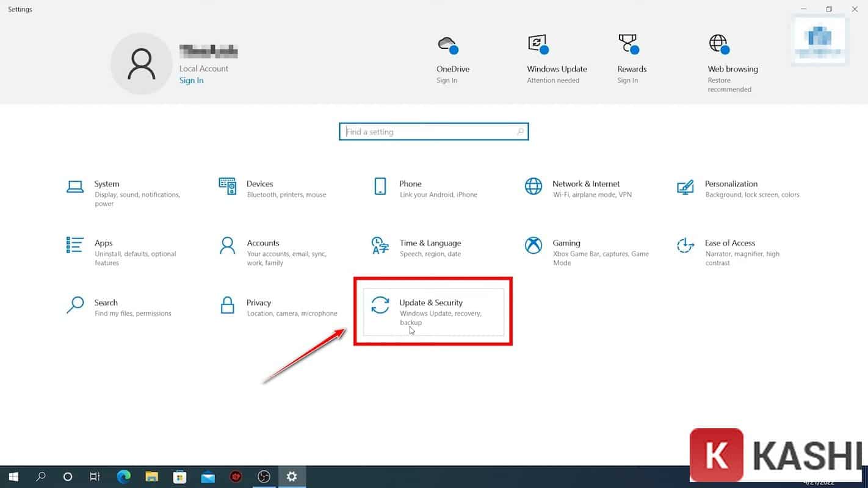The image size is (868, 488).
Task: Click the user account avatar picture
Action: point(141,63)
